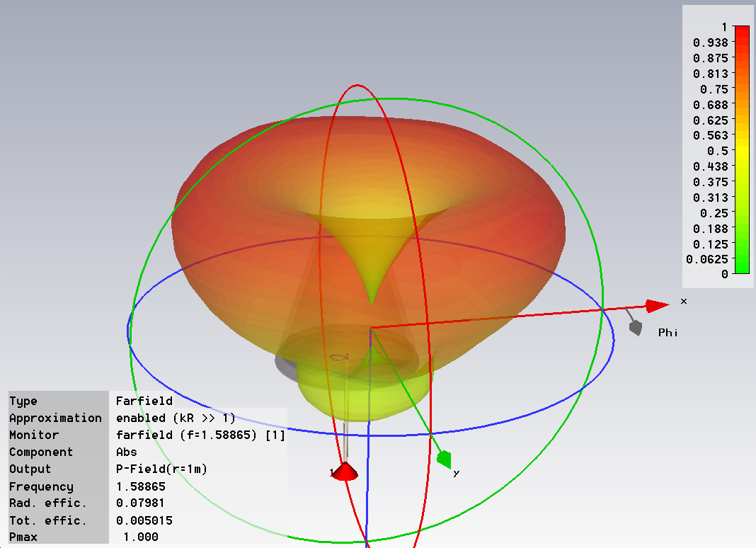The height and width of the screenshot is (548, 756).
Task: Click the red port 1 cone marker
Action: click(345, 472)
